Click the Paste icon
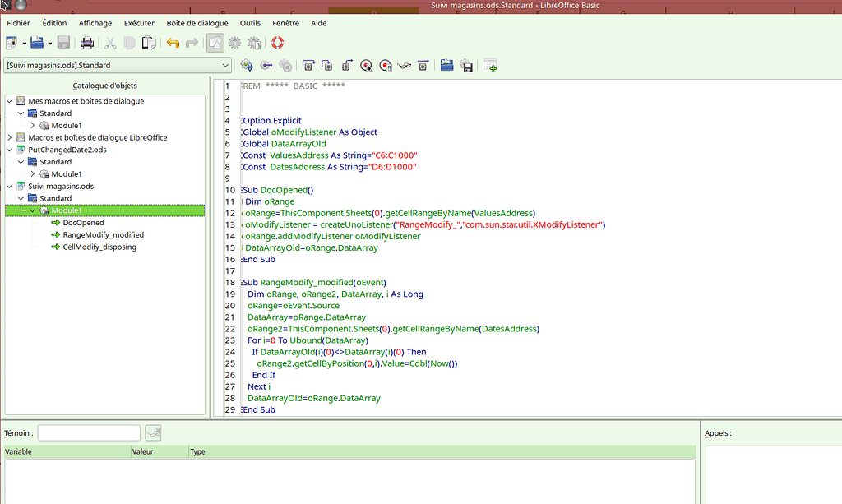 click(x=149, y=43)
